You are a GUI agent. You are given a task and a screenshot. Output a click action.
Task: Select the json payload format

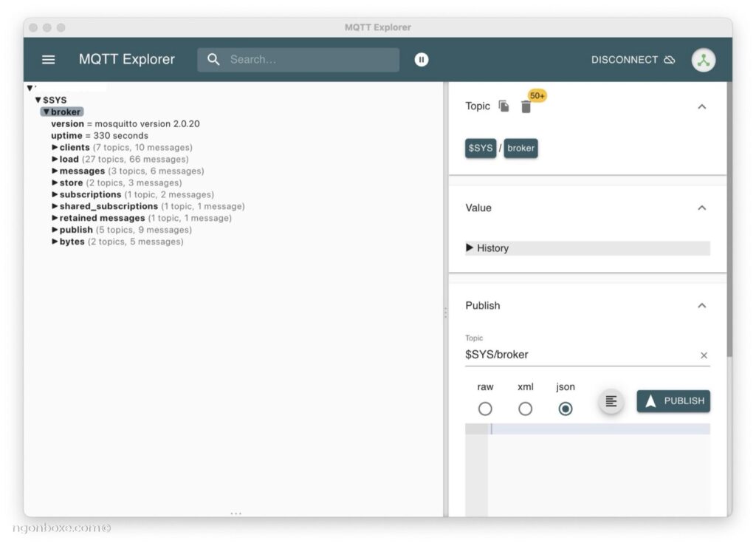click(566, 409)
